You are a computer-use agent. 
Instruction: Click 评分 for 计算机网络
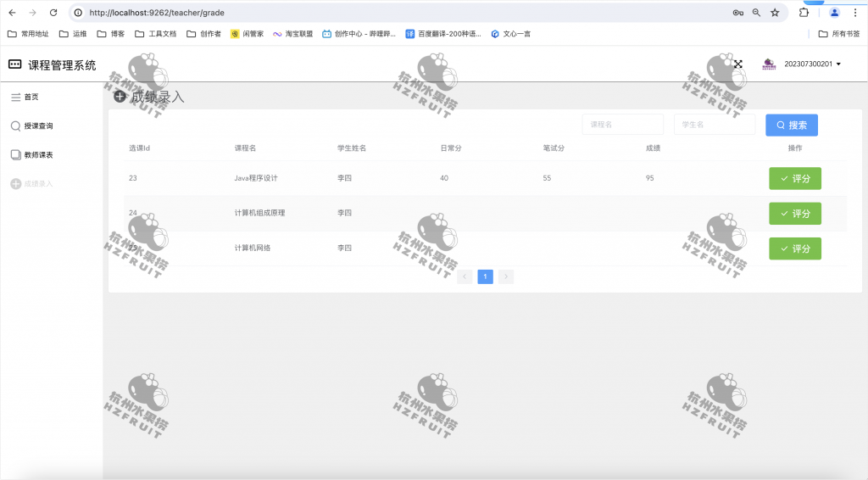pyautogui.click(x=795, y=248)
